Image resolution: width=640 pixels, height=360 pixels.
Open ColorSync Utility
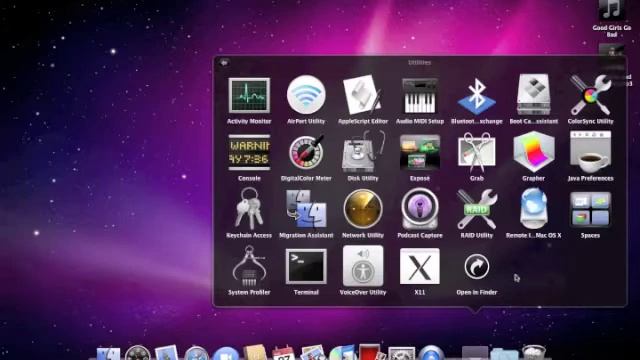point(590,95)
